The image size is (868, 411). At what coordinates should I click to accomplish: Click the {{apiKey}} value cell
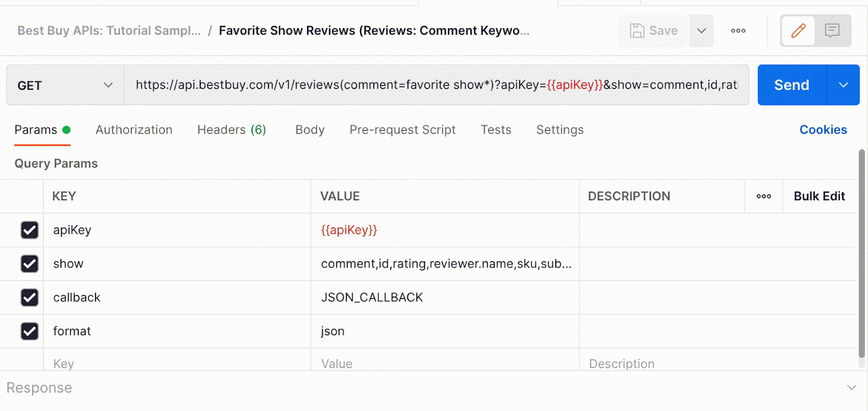tap(445, 230)
